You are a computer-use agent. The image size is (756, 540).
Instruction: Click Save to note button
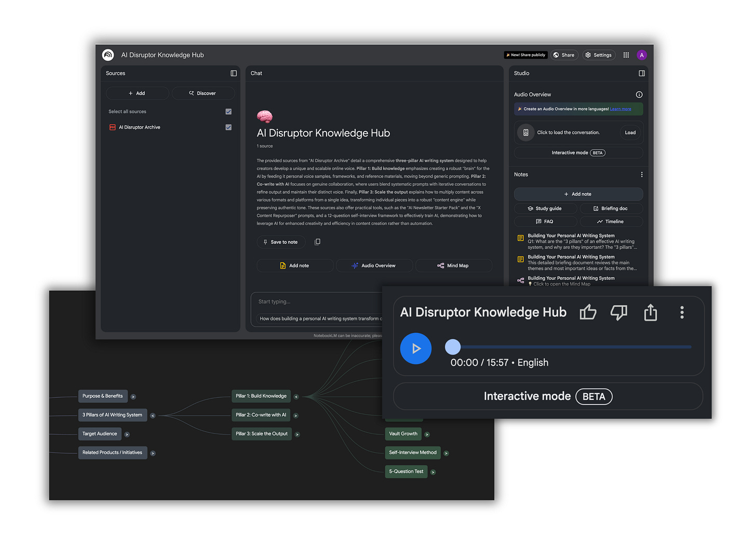point(281,242)
